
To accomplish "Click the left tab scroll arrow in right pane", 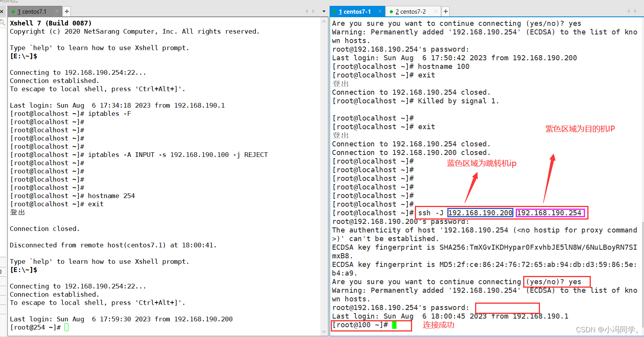I will pos(629,11).
